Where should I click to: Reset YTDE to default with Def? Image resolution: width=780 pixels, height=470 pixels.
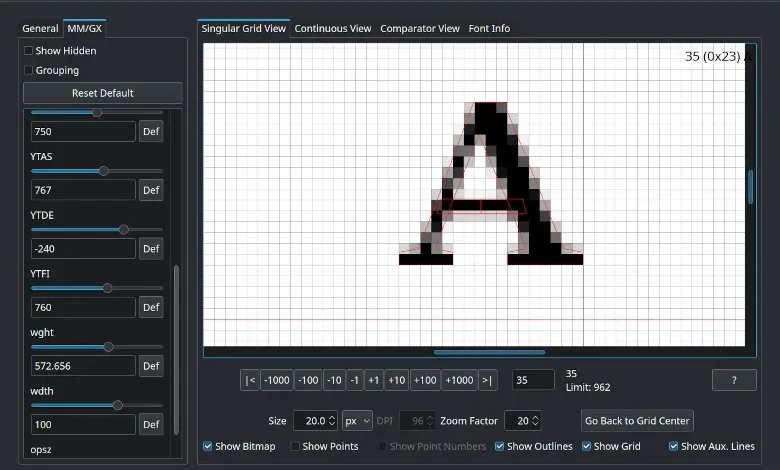(x=151, y=249)
